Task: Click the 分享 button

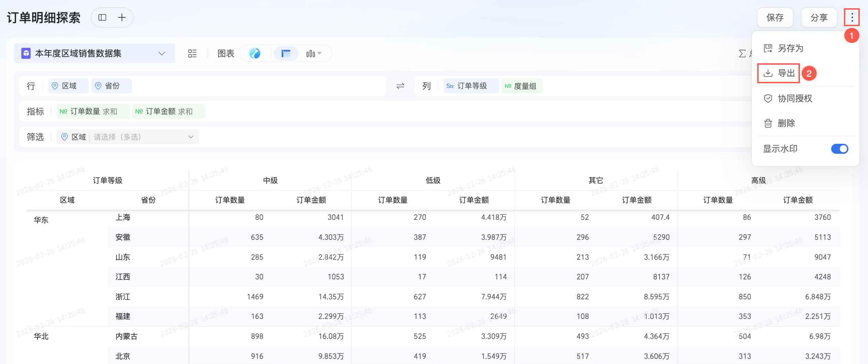Action: 819,18
